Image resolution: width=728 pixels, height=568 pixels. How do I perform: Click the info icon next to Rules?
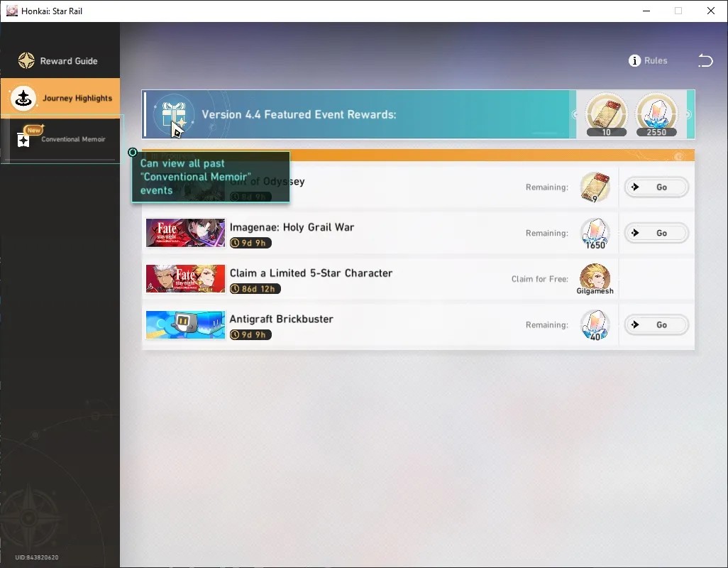[x=634, y=61]
